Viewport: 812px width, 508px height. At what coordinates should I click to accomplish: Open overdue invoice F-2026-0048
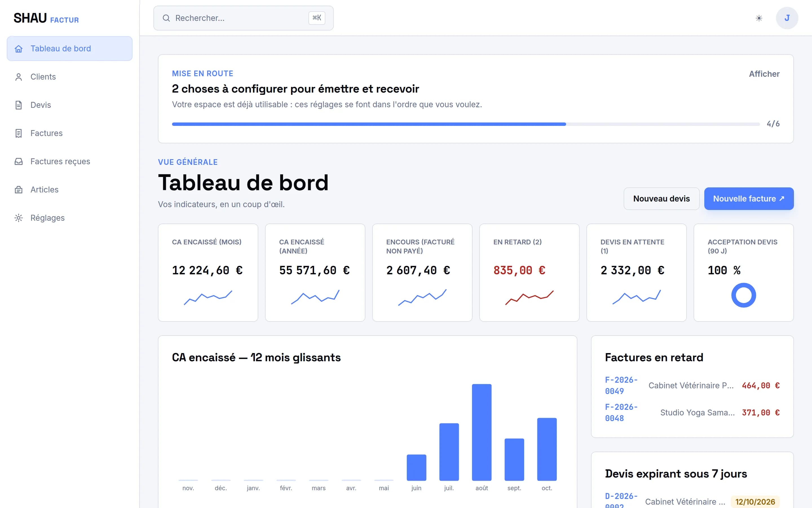[x=621, y=413]
